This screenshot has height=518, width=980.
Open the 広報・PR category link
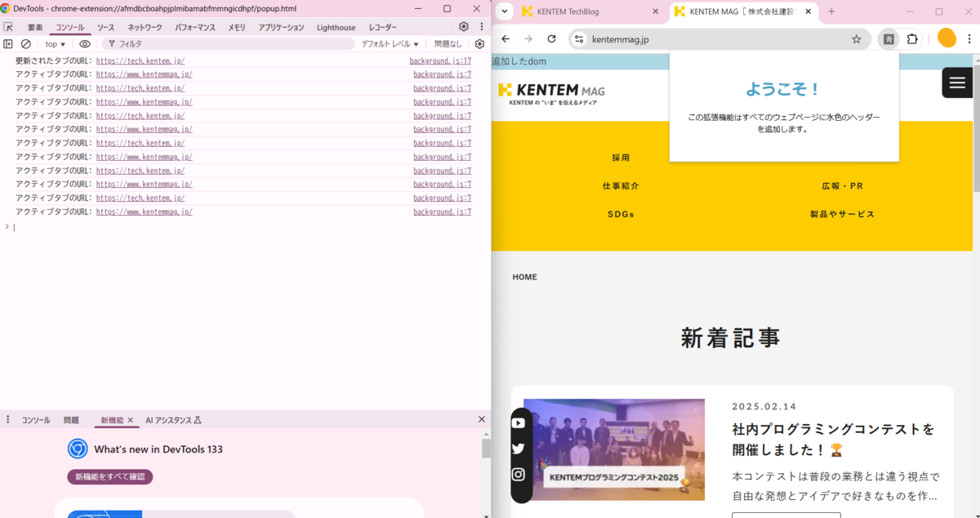tap(843, 186)
